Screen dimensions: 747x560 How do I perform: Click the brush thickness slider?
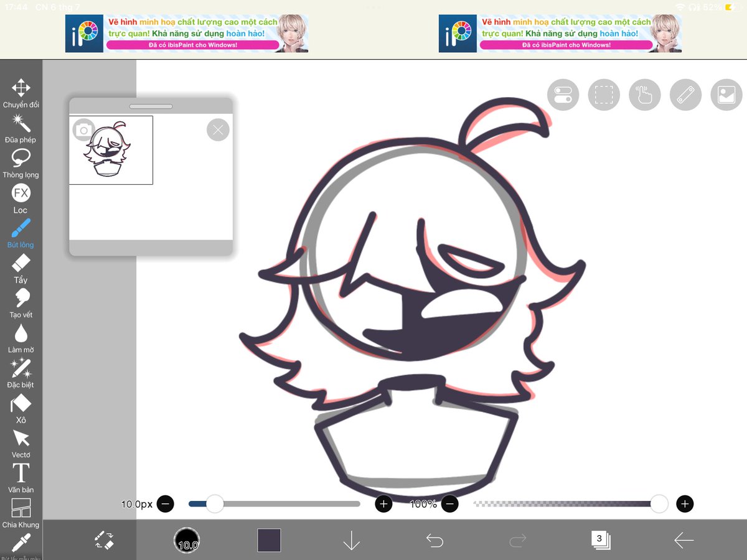275,504
